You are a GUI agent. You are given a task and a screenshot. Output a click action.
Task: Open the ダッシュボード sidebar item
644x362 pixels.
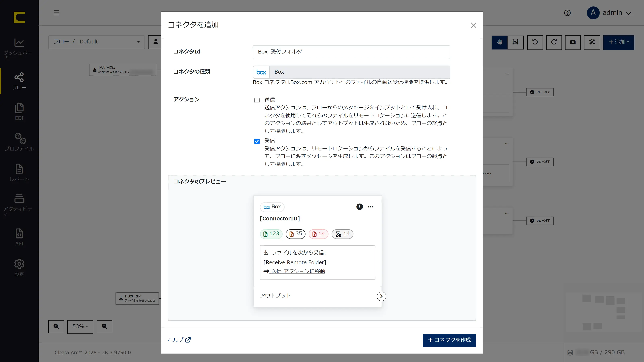click(19, 48)
